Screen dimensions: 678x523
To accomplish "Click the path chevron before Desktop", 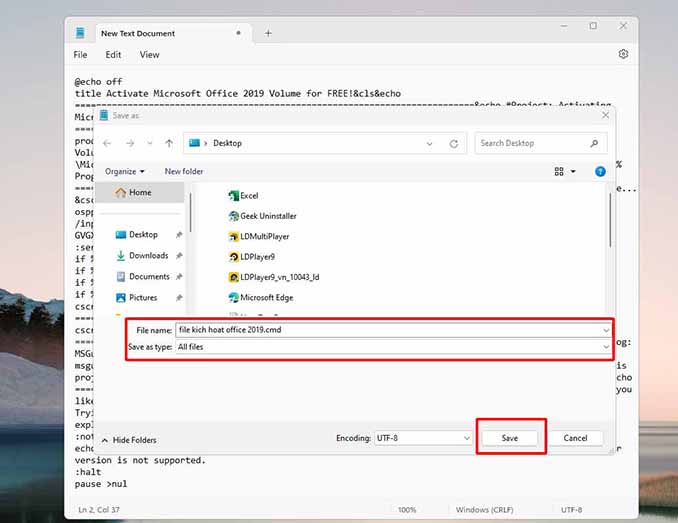I will (x=205, y=143).
